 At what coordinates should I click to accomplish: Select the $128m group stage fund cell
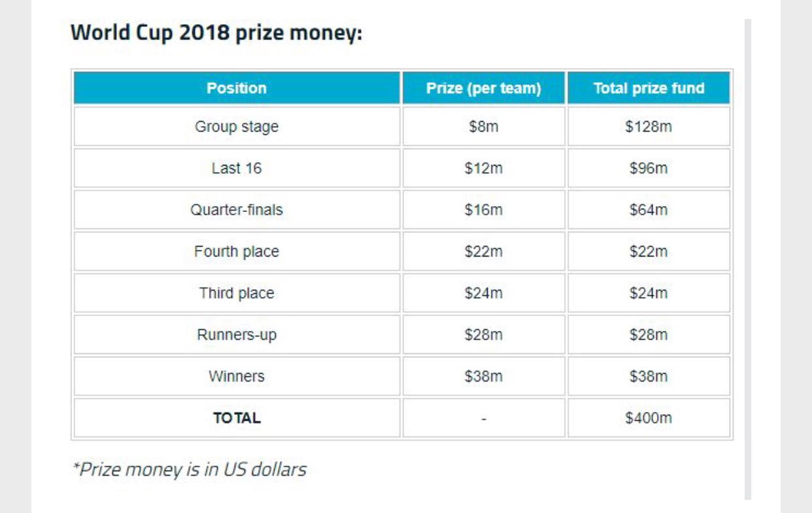649,126
